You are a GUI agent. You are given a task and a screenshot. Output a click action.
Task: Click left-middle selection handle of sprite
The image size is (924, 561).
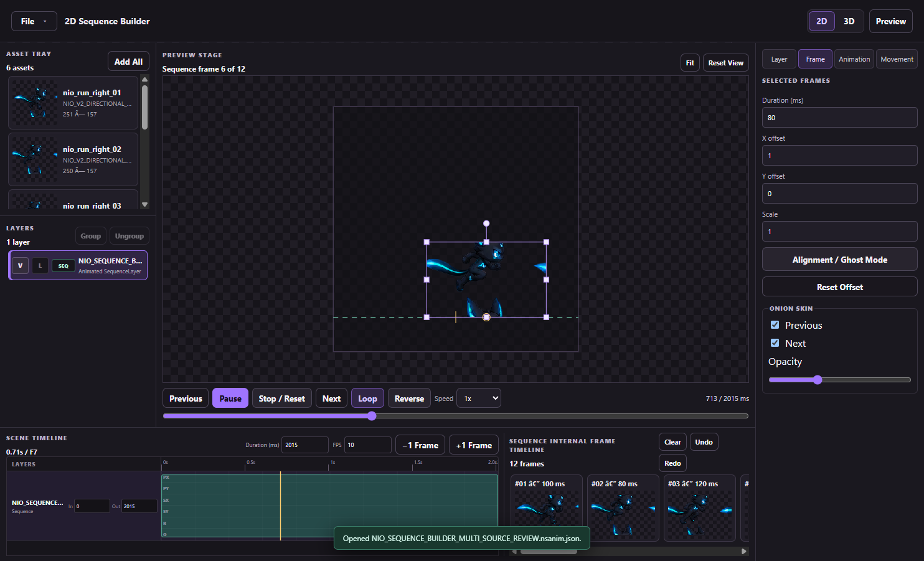(427, 280)
